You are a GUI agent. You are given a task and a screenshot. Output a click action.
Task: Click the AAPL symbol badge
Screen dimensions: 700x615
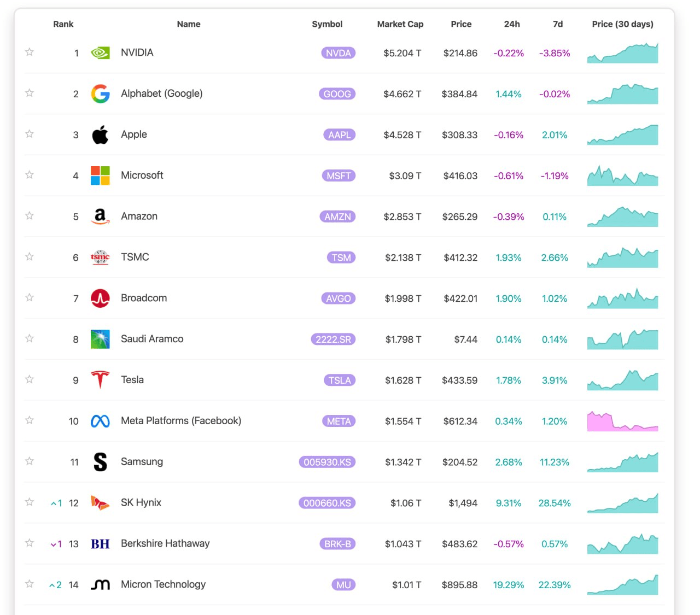point(340,135)
